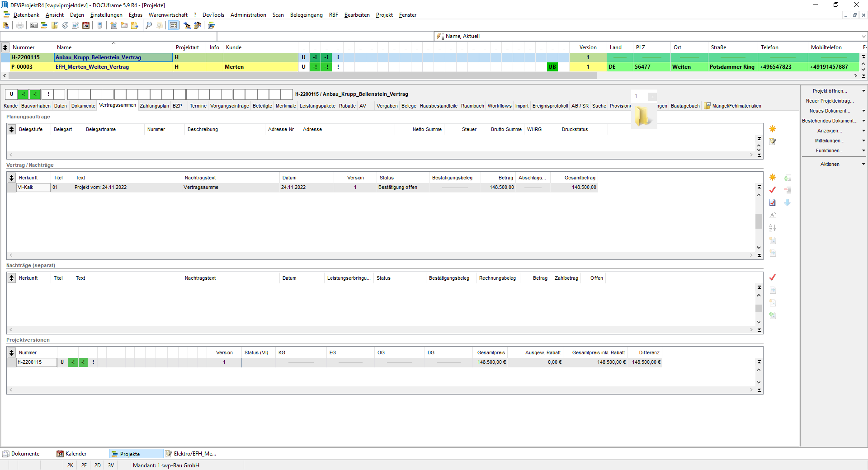Open the DevTools menu
Viewport: 868px width, 470px height.
213,15
